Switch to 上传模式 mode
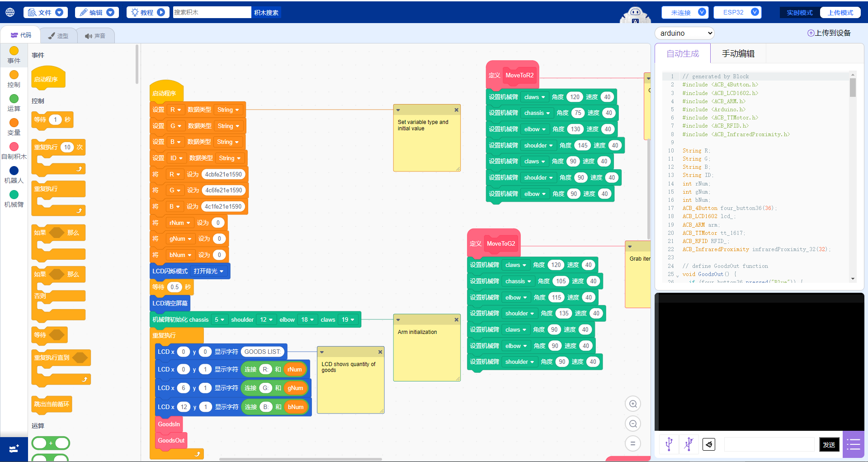 pyautogui.click(x=840, y=13)
